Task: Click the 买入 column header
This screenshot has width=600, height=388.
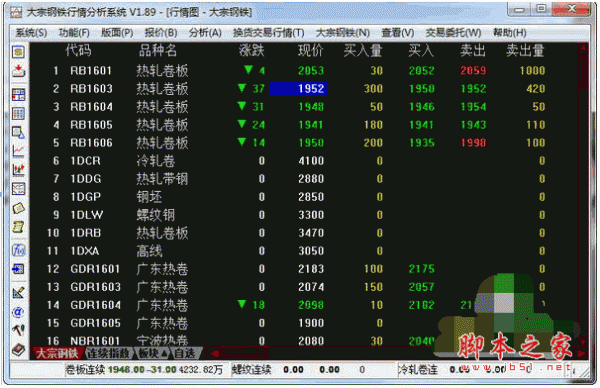Action: pyautogui.click(x=421, y=51)
